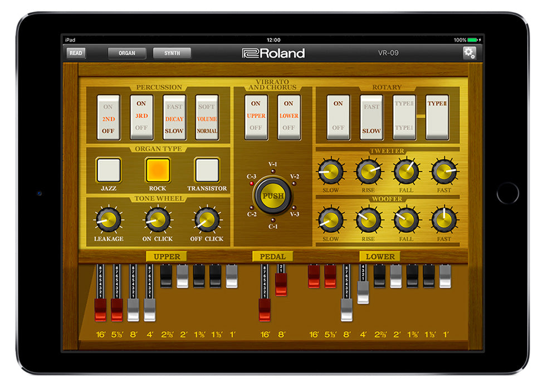Click the Upper 2' drawbar
Image resolution: width=557 pixels, height=392 pixels.
point(183,276)
